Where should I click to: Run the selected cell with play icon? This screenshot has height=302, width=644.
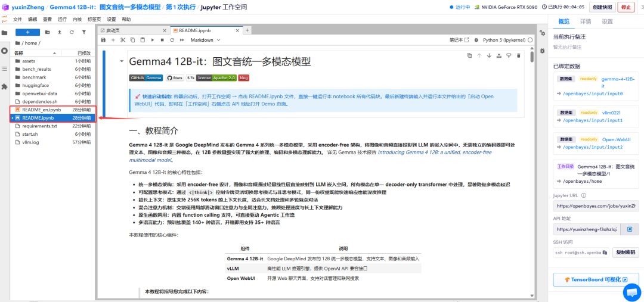153,40
